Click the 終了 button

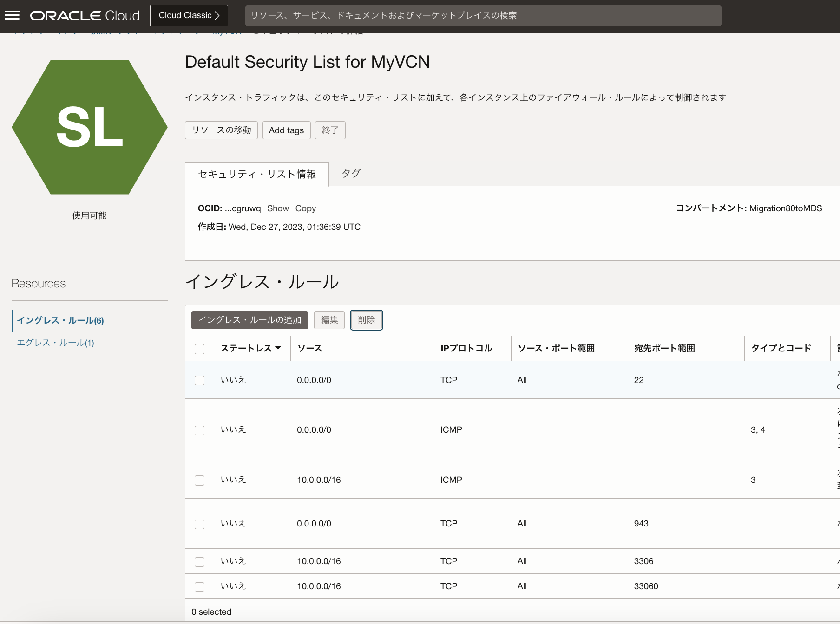[x=330, y=130]
